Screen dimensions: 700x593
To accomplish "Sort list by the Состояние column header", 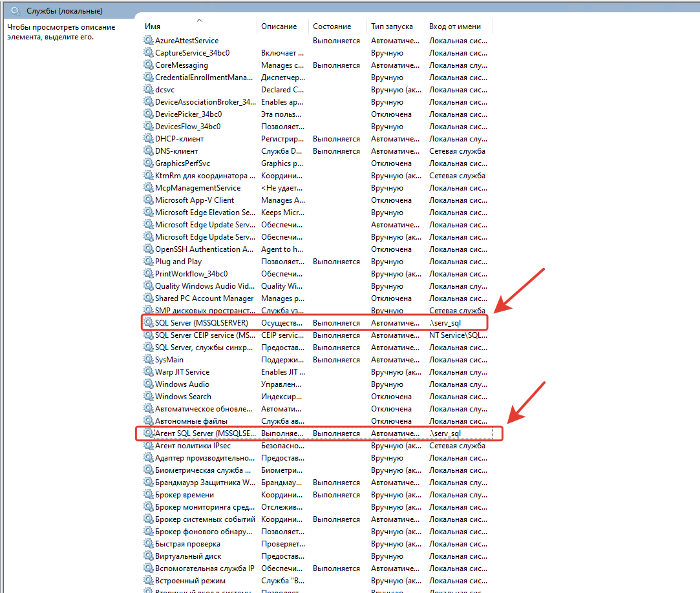I will click(x=332, y=26).
